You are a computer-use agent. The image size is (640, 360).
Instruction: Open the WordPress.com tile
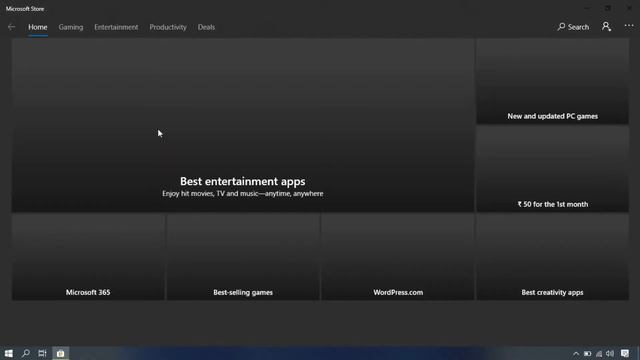398,257
